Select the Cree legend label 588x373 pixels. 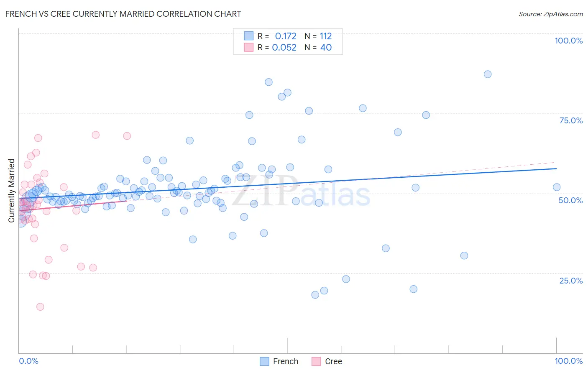click(333, 361)
